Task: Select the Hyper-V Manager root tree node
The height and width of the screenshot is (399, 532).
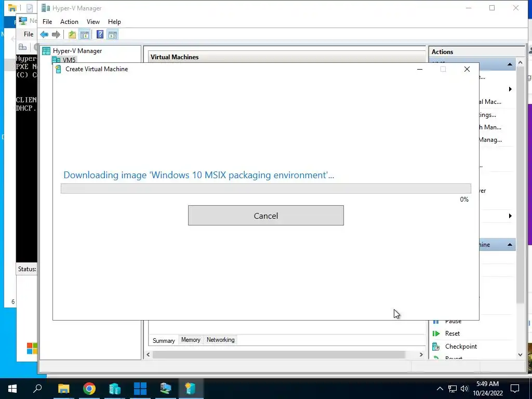Action: click(x=77, y=51)
